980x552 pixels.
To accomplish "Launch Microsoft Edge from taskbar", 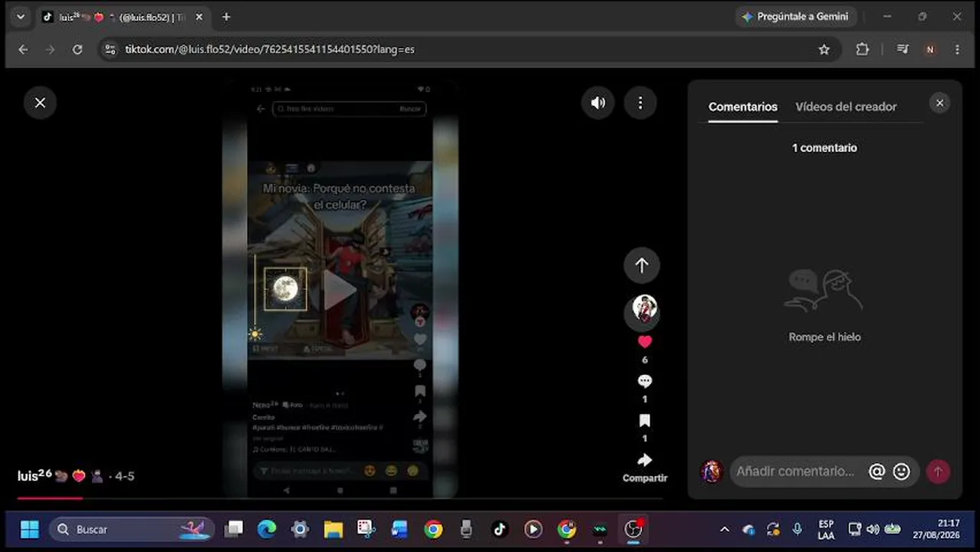I will (x=267, y=529).
